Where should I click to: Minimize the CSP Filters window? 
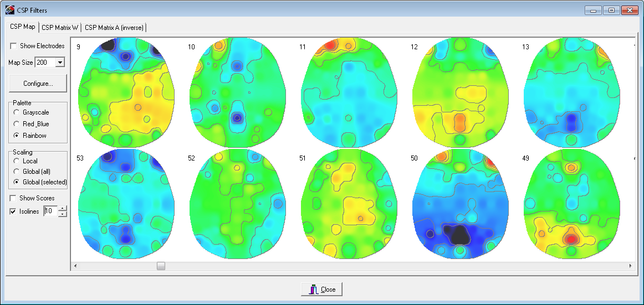click(x=593, y=11)
